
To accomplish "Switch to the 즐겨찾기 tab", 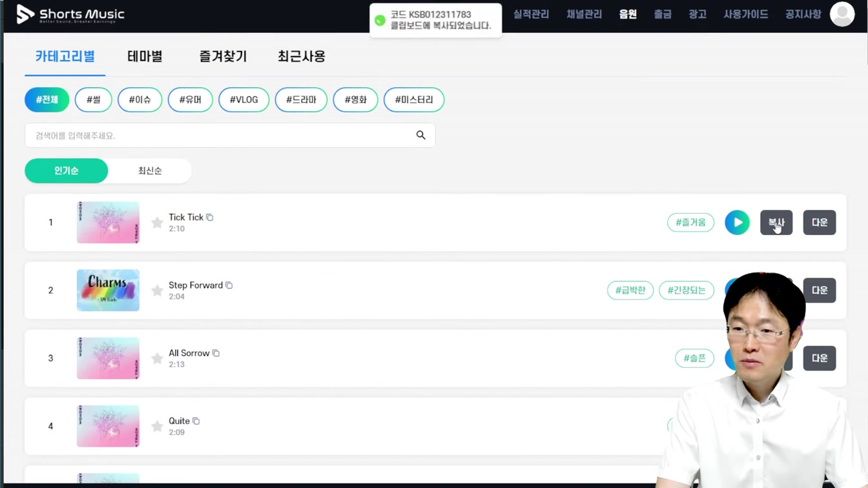I will click(x=223, y=56).
